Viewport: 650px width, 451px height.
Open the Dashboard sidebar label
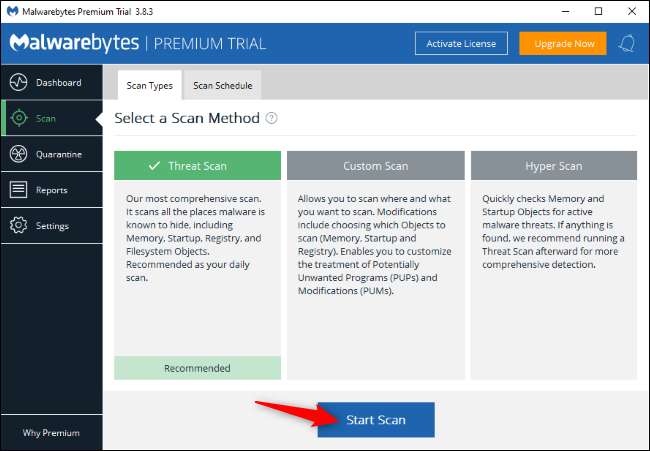(x=58, y=82)
